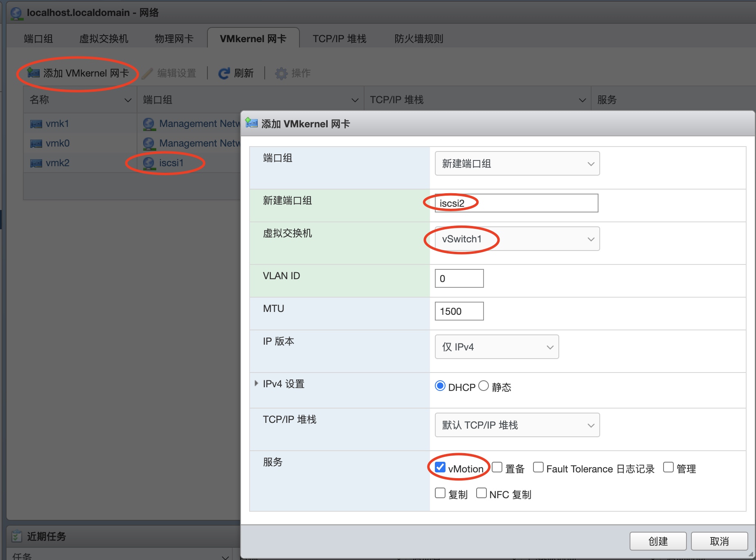Viewport: 756px width, 560px height.
Task: Switch to the TCP/IP 堆栈 tab
Action: [340, 38]
